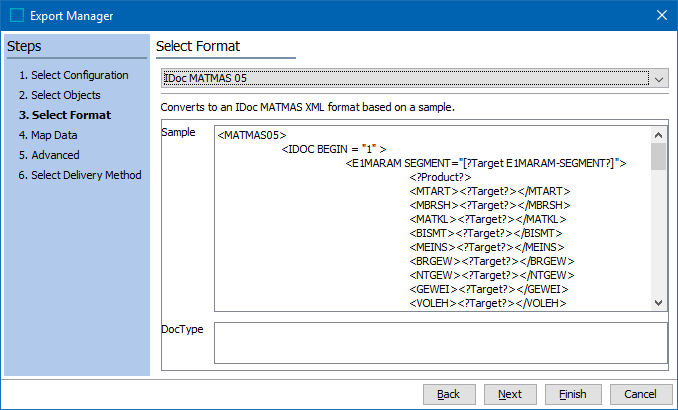The width and height of the screenshot is (678, 410).
Task: Click the Export Manager title bar icon
Action: pyautogui.click(x=16, y=15)
